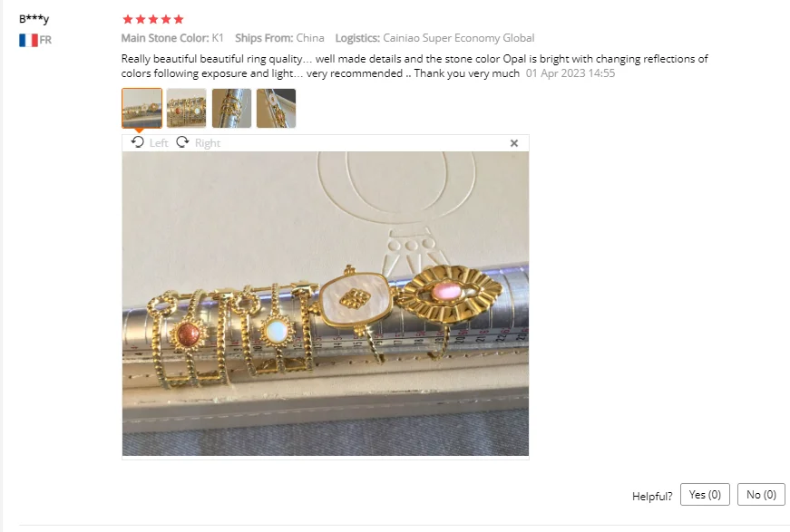Rotate the review photo right using the clockwise arrow
Viewport: 790px width, 532px height.
(x=182, y=142)
